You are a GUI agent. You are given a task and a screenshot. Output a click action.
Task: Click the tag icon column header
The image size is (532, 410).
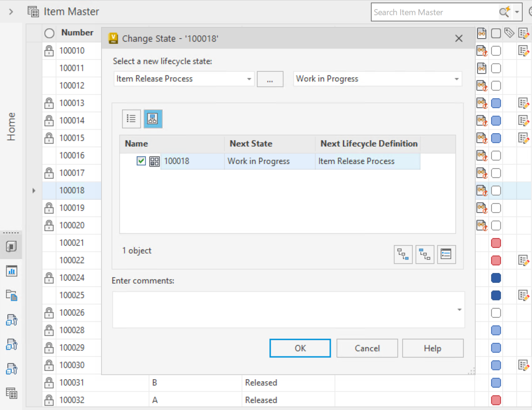(x=509, y=33)
